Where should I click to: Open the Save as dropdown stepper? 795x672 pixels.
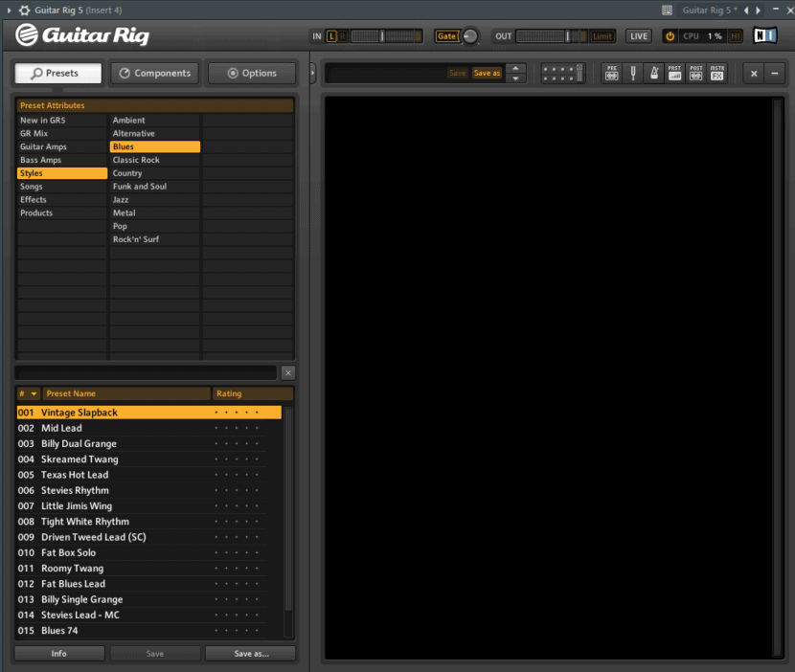(x=515, y=73)
